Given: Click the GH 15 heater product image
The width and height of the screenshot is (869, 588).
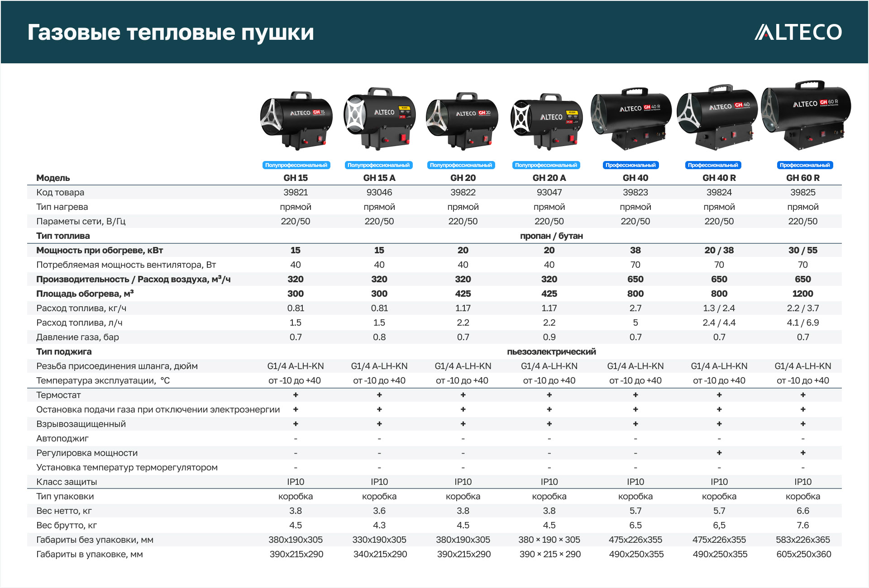Looking at the screenshot, I should coord(296,121).
